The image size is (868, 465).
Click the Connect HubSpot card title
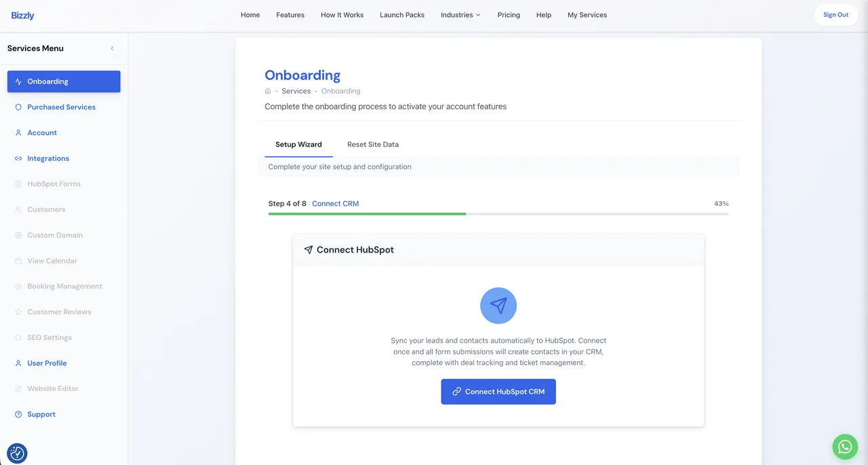tap(355, 250)
